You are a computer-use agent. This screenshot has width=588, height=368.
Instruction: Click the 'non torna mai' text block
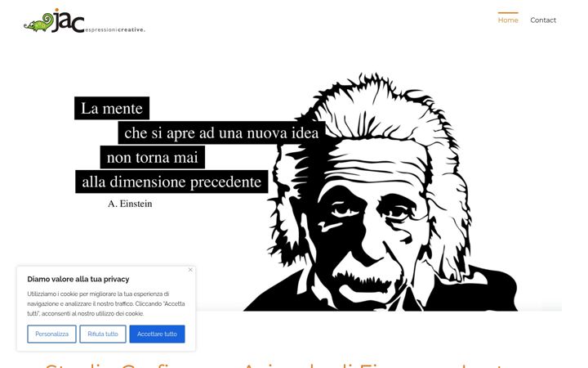[x=152, y=157]
